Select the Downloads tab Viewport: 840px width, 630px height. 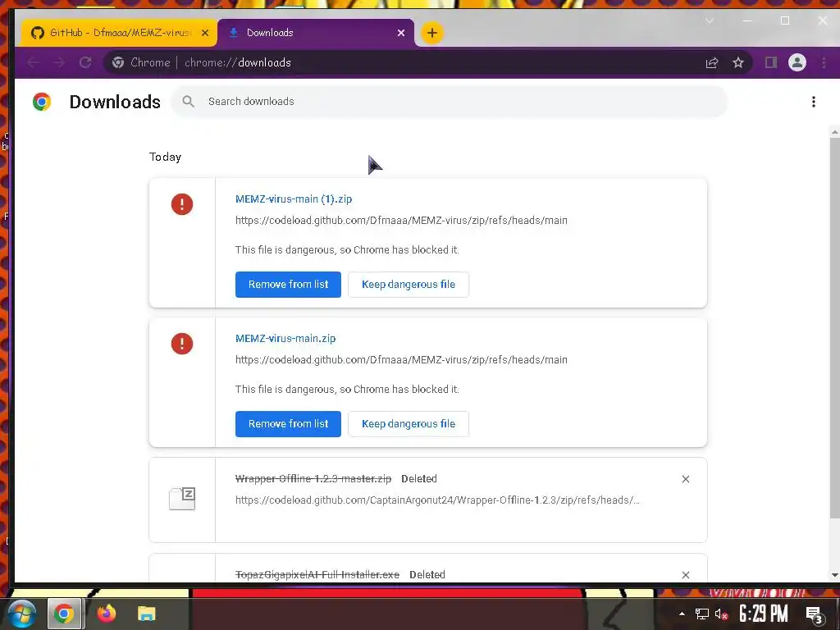pos(316,33)
